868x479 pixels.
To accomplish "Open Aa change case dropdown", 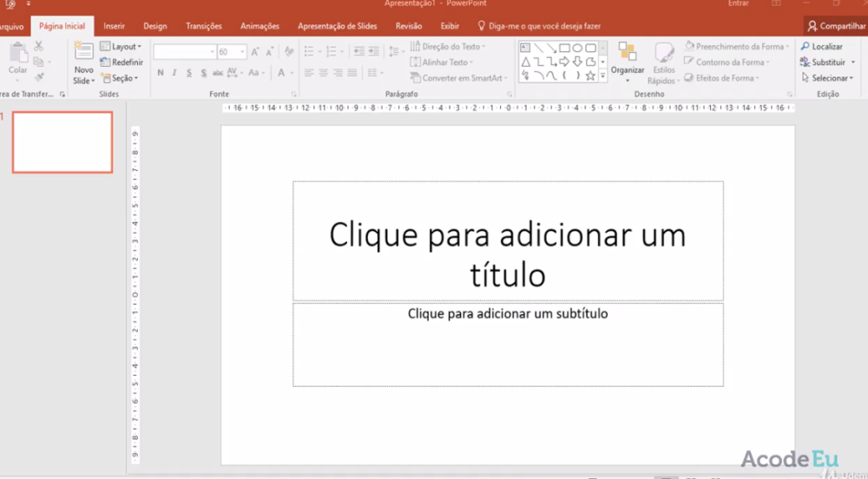I will 255,73.
